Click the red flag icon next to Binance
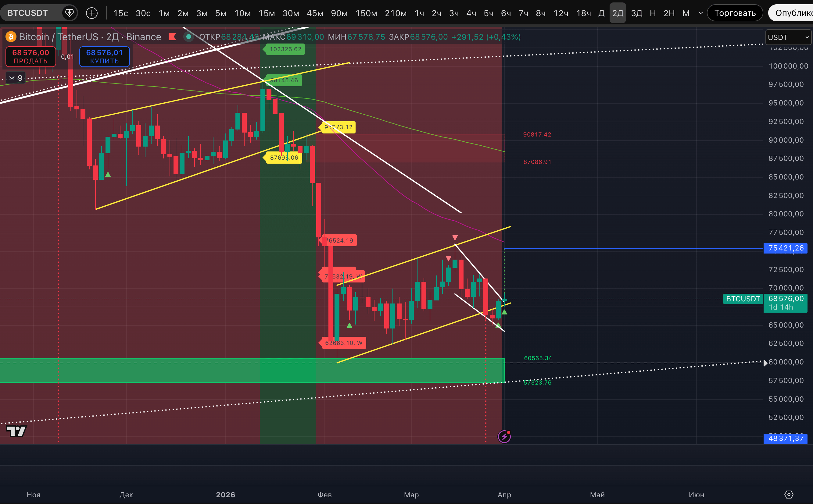 tap(172, 37)
